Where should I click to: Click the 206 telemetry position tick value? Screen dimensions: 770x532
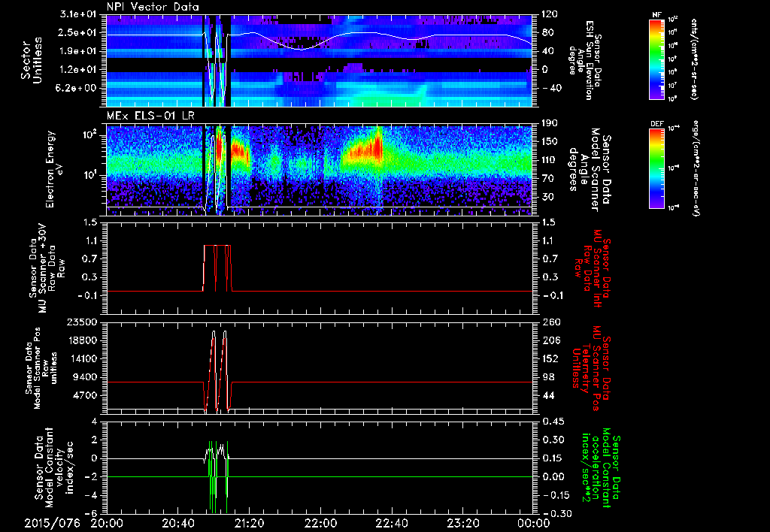pos(550,340)
